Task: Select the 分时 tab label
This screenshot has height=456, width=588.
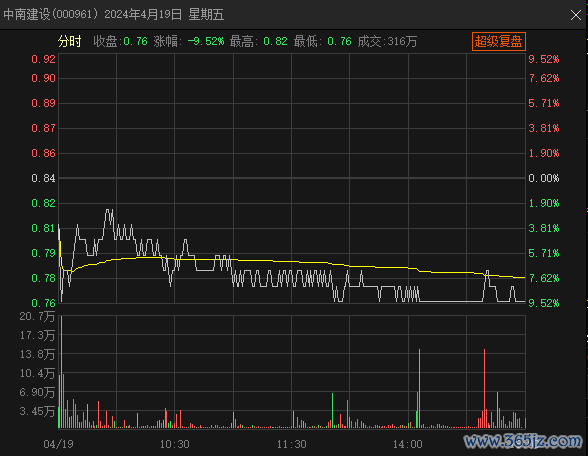Action: pyautogui.click(x=69, y=41)
